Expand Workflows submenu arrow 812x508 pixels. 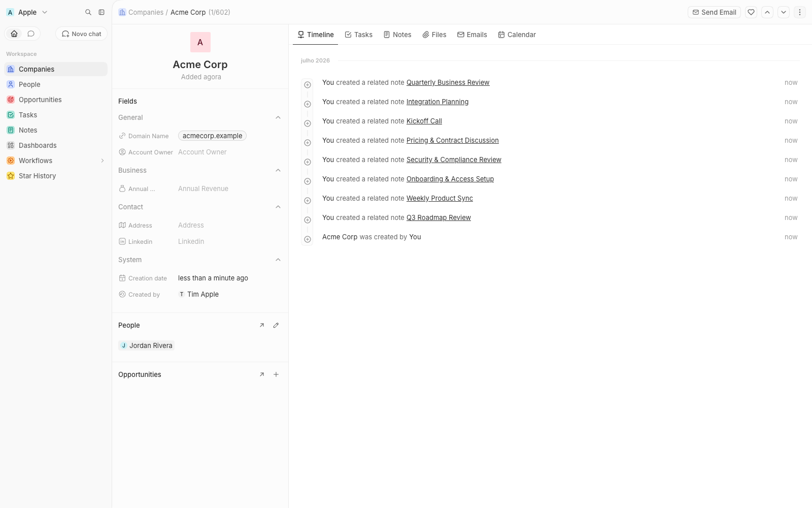click(x=103, y=161)
